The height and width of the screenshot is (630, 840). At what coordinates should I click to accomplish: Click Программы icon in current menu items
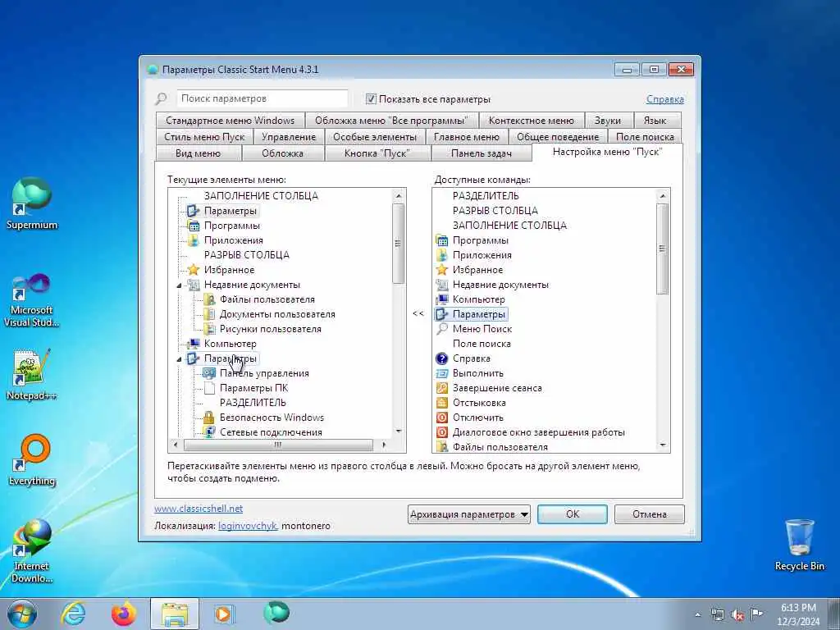(194, 226)
